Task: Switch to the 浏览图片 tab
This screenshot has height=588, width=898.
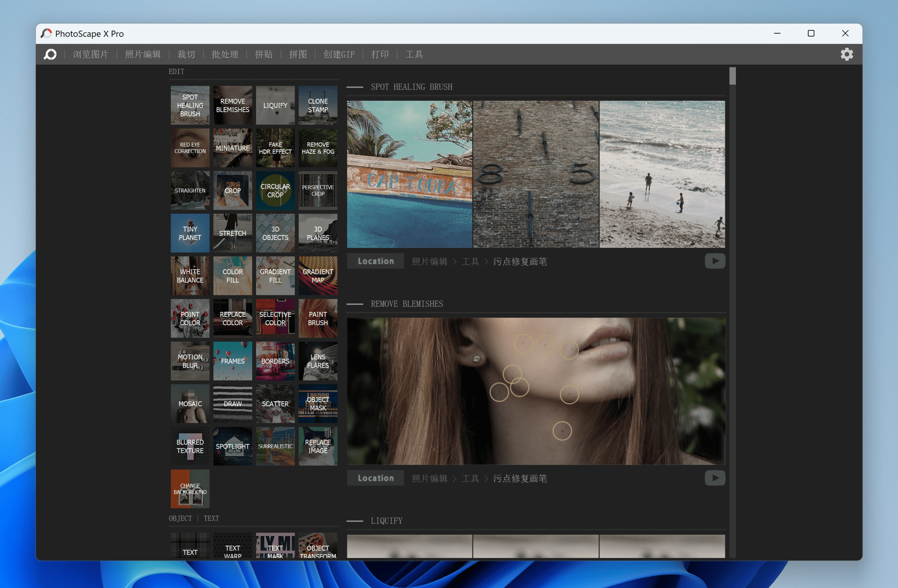Action: coord(91,54)
